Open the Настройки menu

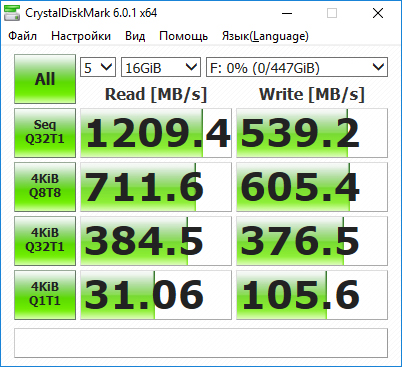pyautogui.click(x=81, y=36)
